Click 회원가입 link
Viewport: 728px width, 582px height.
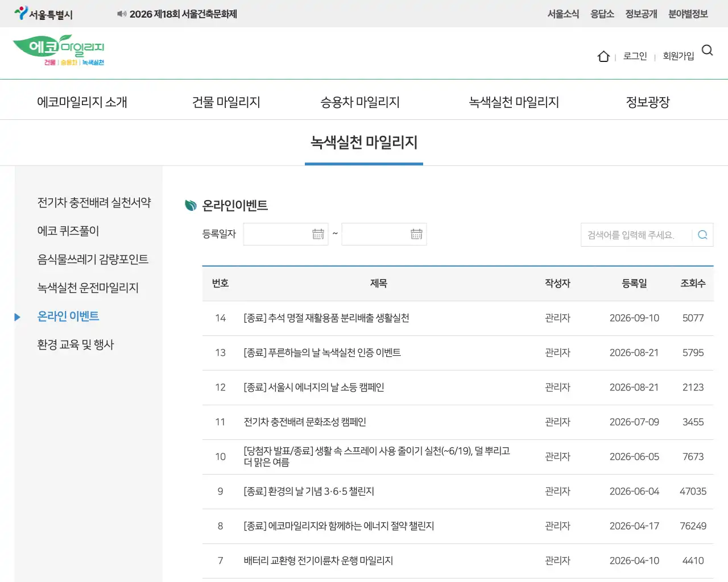[678, 56]
